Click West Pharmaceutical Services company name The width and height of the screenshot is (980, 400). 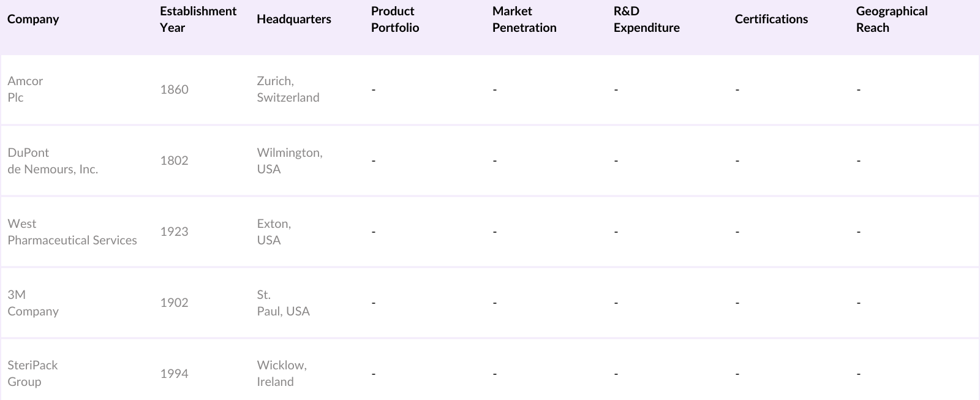tap(72, 232)
